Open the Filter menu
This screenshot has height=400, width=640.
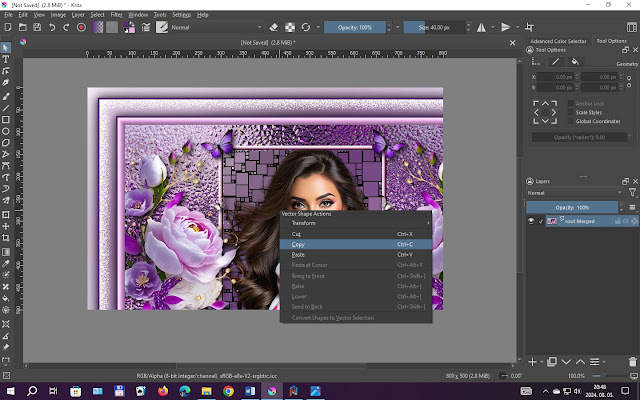(116, 16)
